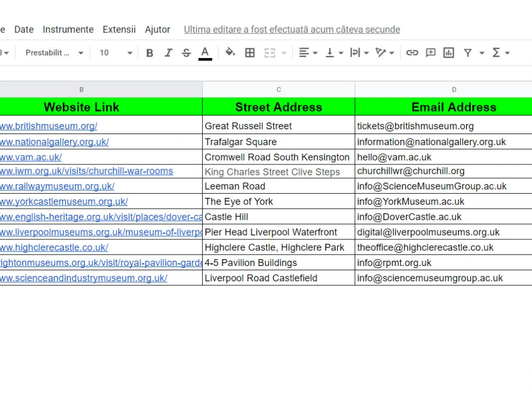Select the hello@vam.ac.uk cell
Image resolution: width=532 pixels, height=399 pixels.
coord(444,157)
